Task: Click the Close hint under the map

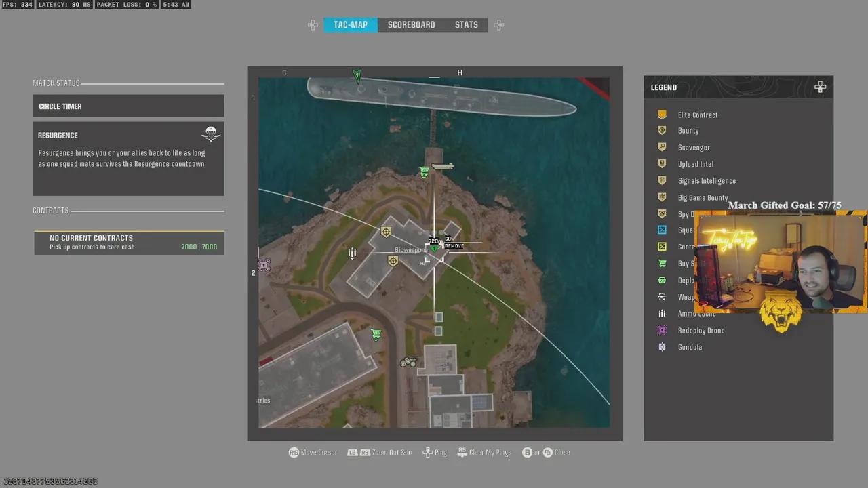Action: click(x=547, y=452)
